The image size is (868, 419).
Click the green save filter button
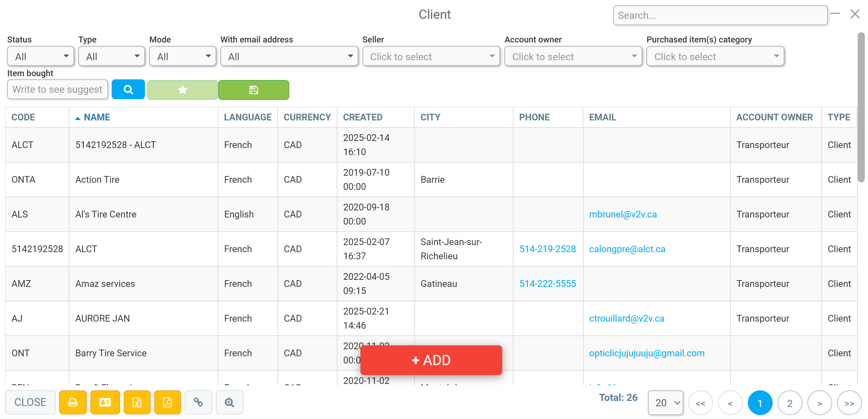253,90
